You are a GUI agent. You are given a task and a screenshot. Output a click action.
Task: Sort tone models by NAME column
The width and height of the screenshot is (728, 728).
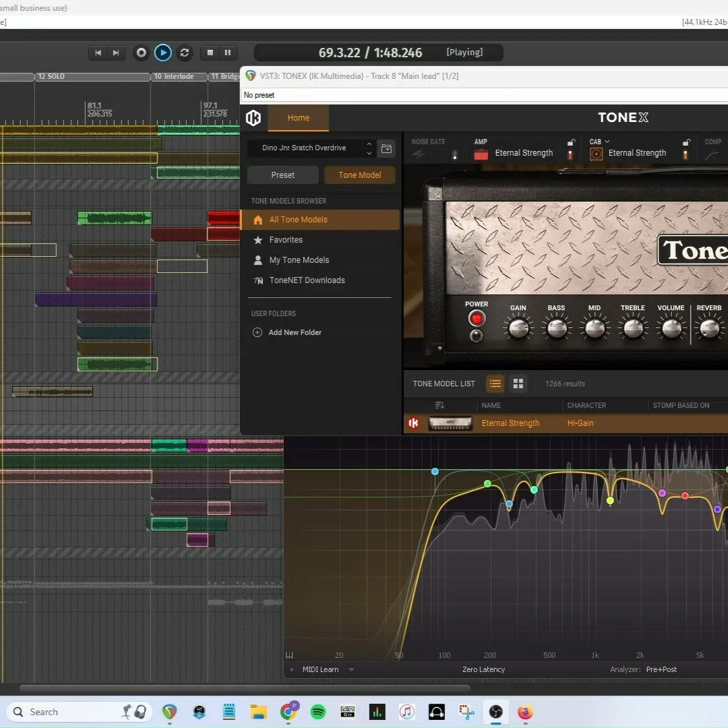491,405
